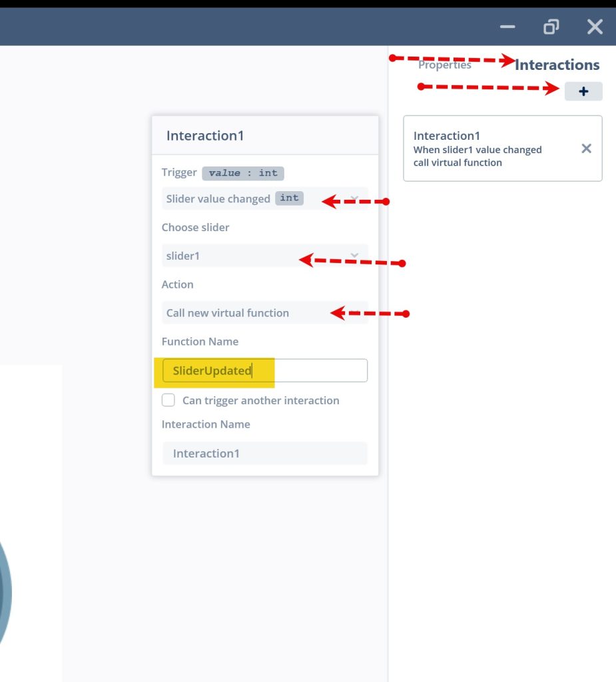
Task: Open the Trigger dropdown 'Slider value changed'
Action: tap(220, 198)
